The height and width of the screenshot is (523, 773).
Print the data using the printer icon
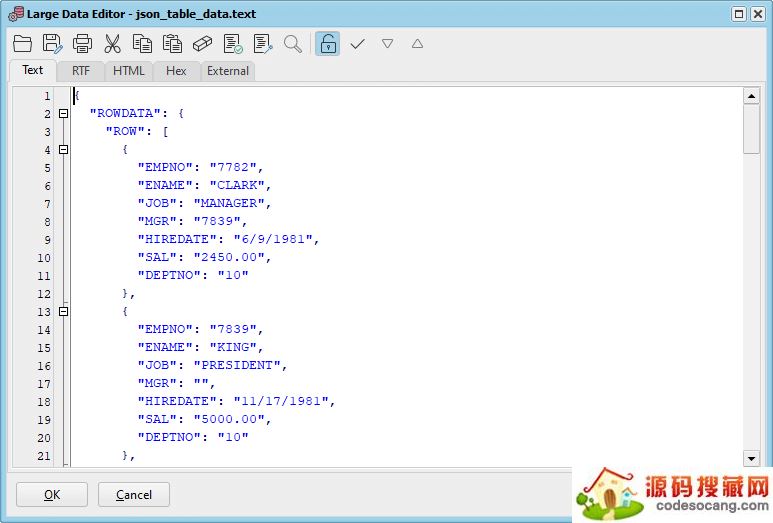point(82,44)
